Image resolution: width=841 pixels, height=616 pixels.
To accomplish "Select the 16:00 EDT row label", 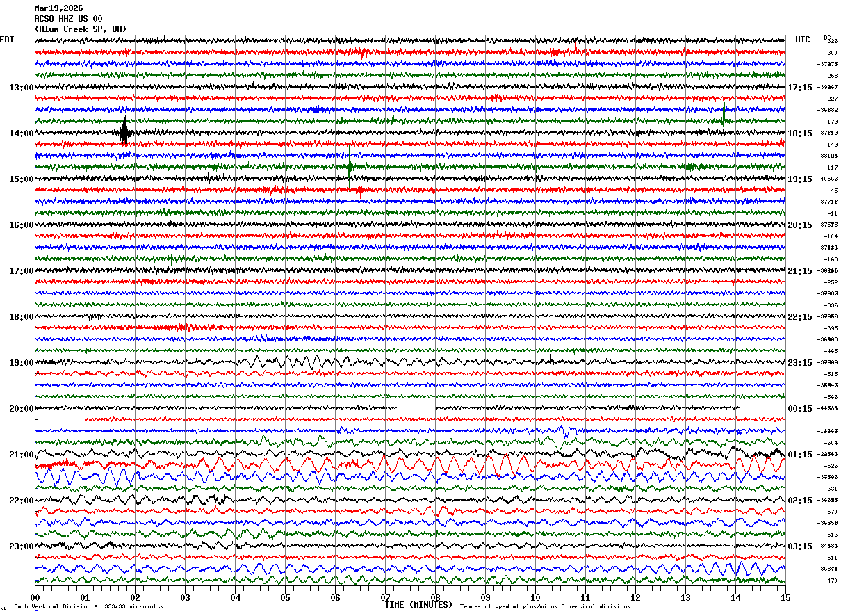I will [22, 225].
